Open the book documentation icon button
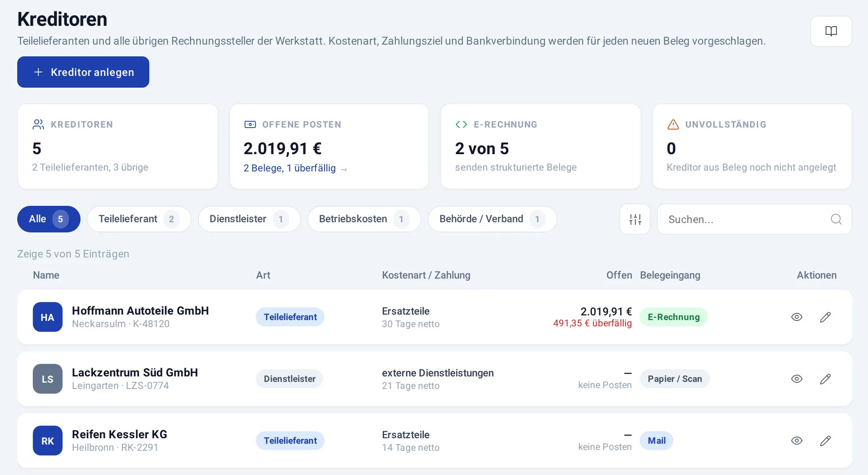Screen dimensions: 868x475 831,31
